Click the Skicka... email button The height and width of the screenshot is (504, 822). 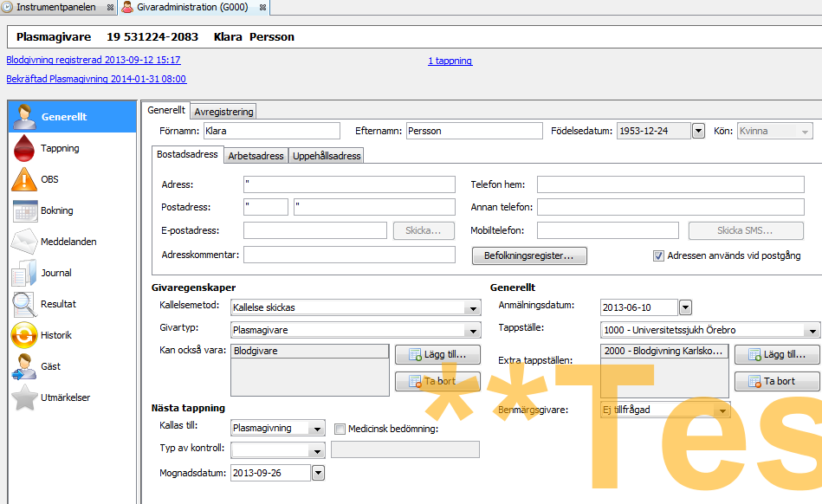pos(424,230)
